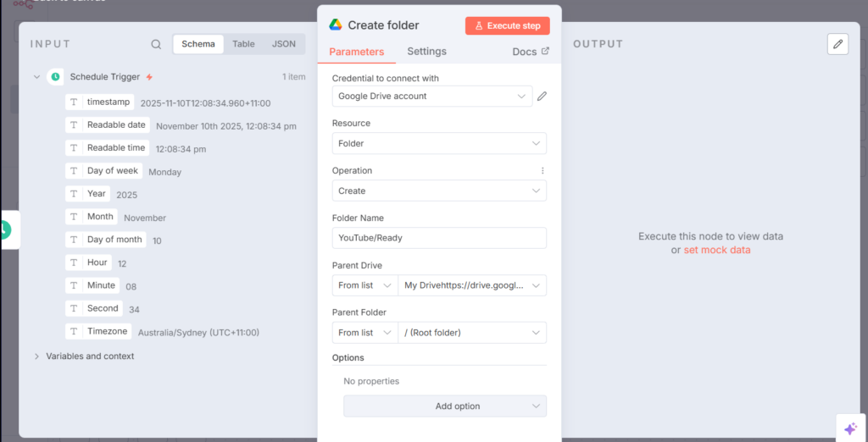Click the Monday value text

click(x=165, y=172)
